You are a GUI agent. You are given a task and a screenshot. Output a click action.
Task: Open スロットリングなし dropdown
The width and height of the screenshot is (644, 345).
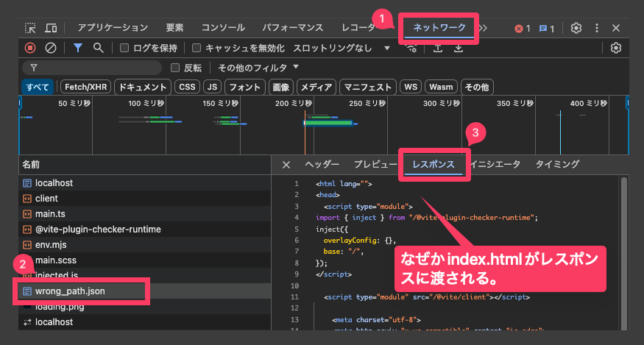(342, 48)
